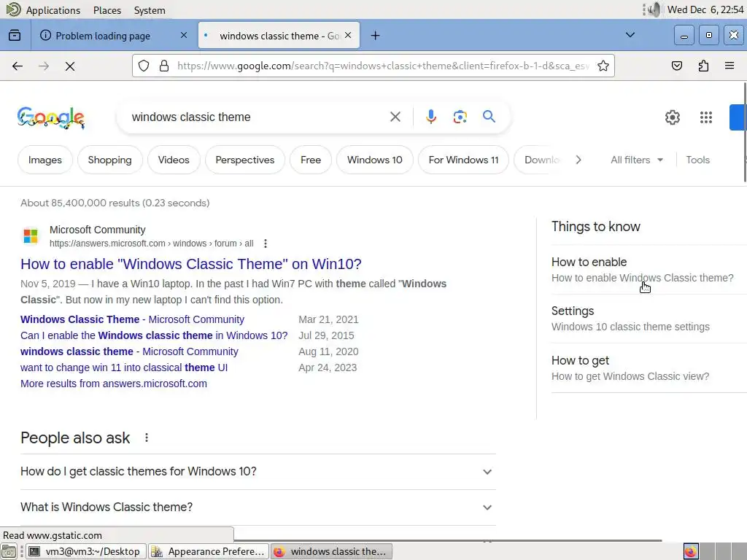
Task: Filter results by Images
Action: tap(44, 160)
